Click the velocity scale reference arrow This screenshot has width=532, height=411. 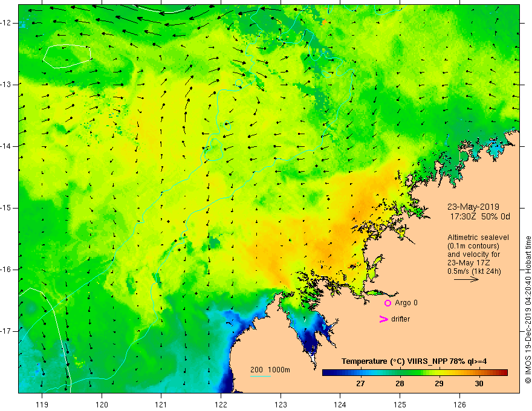pos(466,279)
